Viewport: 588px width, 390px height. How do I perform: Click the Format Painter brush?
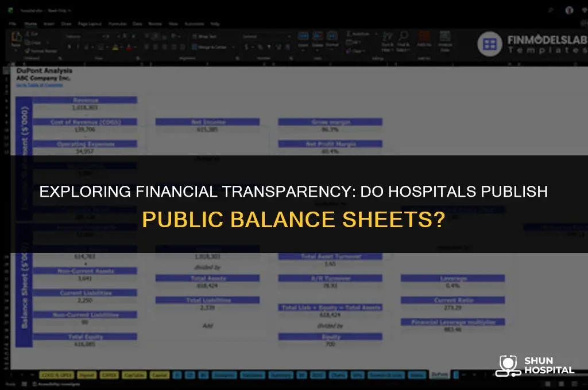tap(28, 50)
